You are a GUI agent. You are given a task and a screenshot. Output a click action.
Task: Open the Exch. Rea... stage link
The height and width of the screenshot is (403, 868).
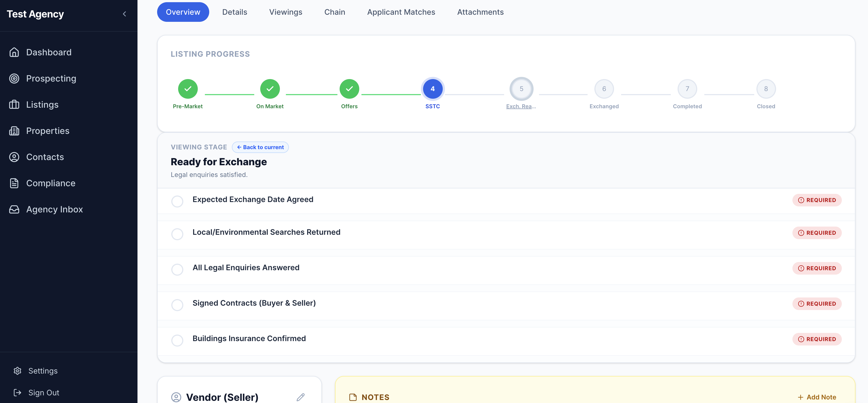521,106
